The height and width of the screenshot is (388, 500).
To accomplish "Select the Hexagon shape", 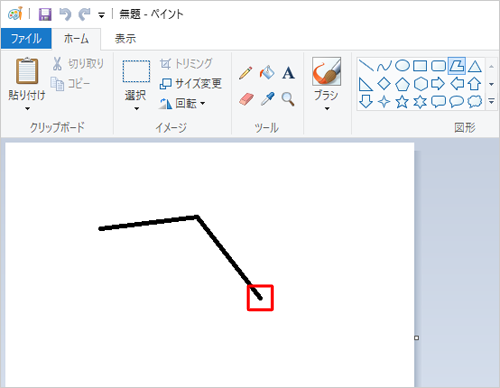I will pos(420,84).
